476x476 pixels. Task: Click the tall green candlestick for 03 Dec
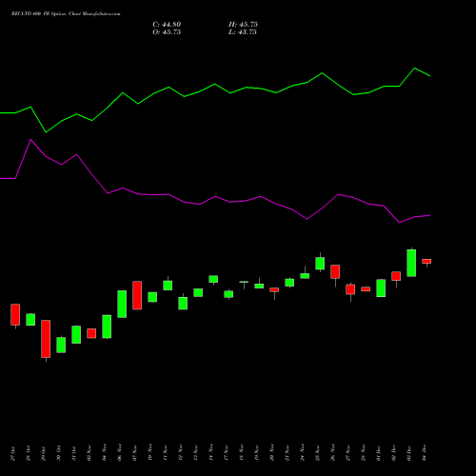[411, 263]
